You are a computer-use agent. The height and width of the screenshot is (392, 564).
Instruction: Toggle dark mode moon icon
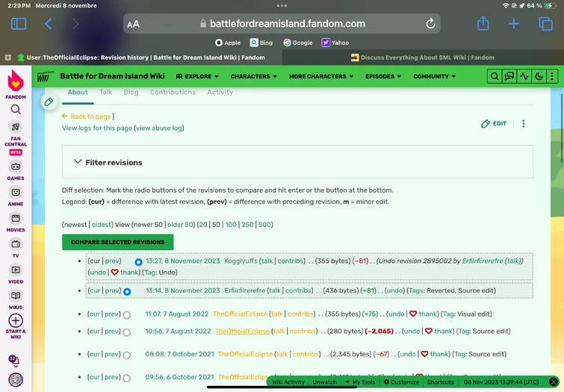(x=539, y=76)
